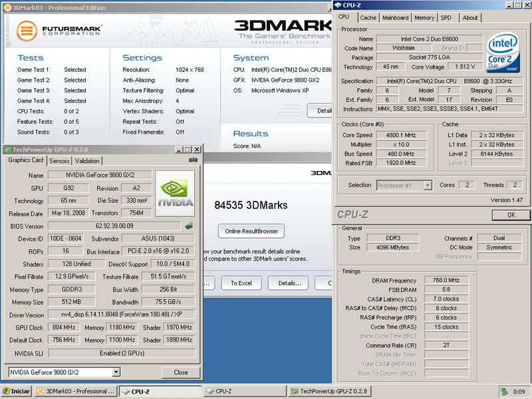Screen dimensions: 532x399
Task: Click the GPU Clock value 804 MHz
Action: click(63, 327)
